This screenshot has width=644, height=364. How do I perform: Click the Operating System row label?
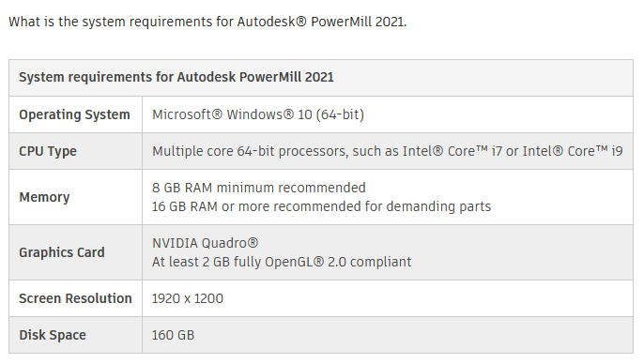click(x=74, y=114)
